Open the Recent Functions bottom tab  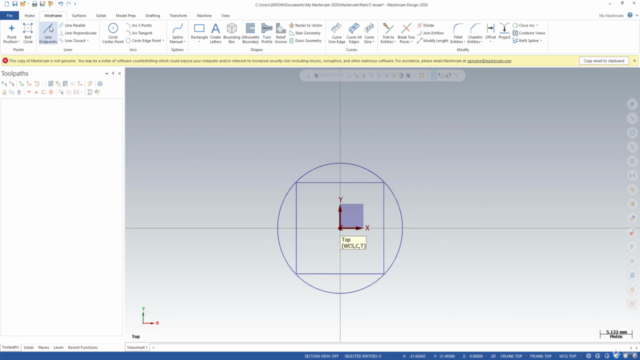pyautogui.click(x=82, y=347)
